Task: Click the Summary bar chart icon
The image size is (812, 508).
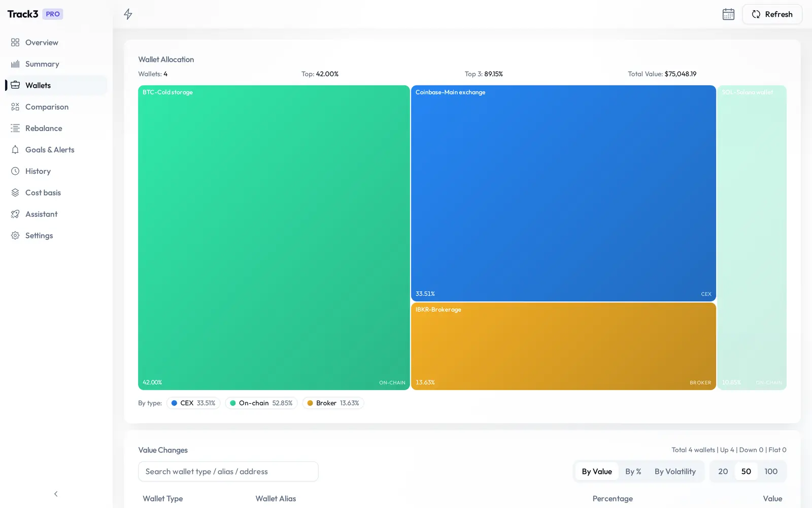Action: (x=15, y=64)
